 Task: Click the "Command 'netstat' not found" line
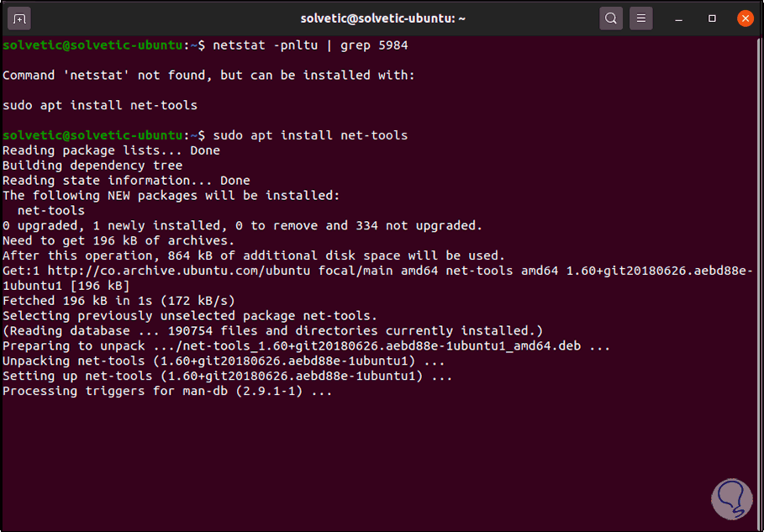pos(208,76)
